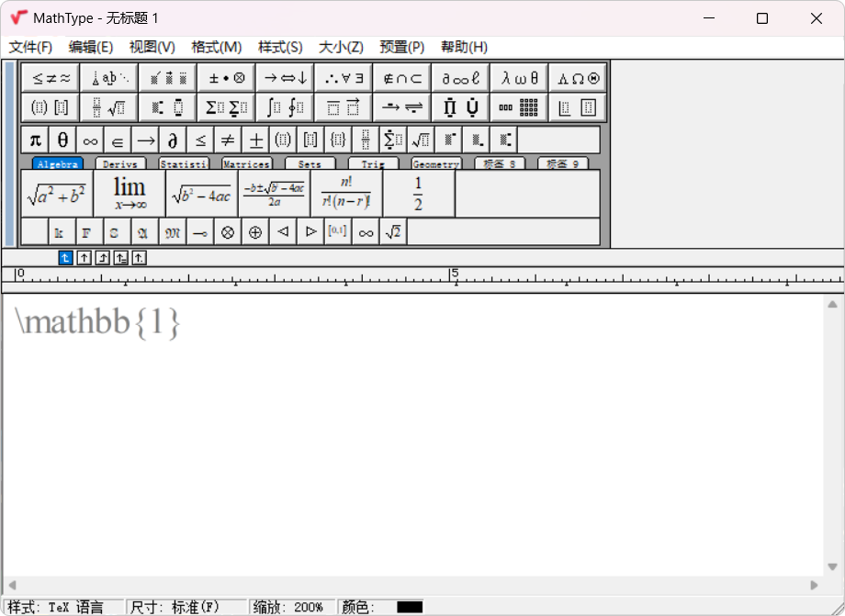Open the 格式(M) menu
This screenshot has height=616, width=845.
[x=216, y=48]
